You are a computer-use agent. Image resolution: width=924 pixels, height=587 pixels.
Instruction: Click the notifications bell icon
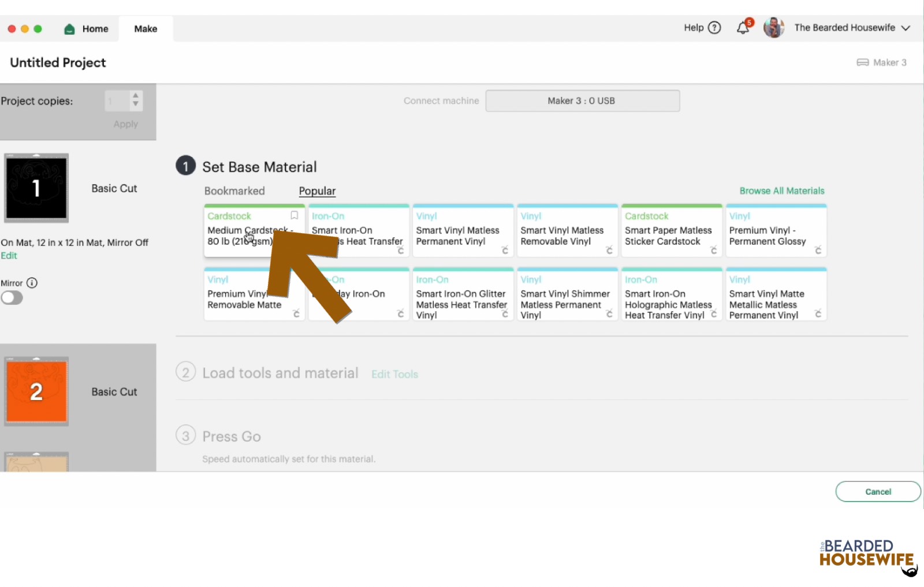coord(743,27)
